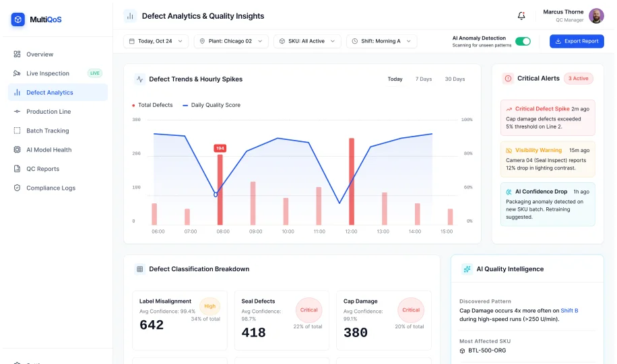Toggle AI Anomaly Detection switch off

click(x=523, y=41)
